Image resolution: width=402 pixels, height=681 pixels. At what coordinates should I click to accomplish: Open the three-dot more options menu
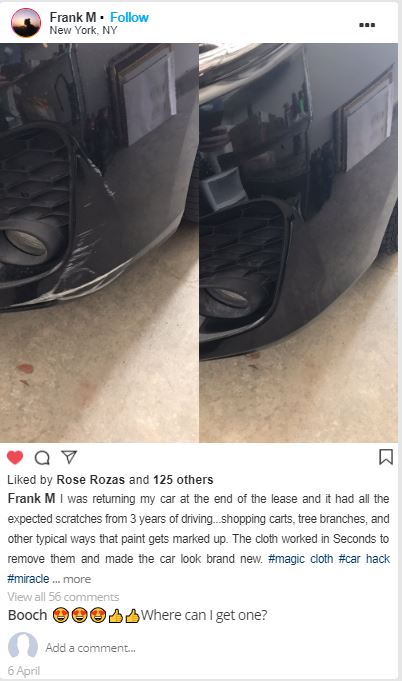pyautogui.click(x=367, y=25)
